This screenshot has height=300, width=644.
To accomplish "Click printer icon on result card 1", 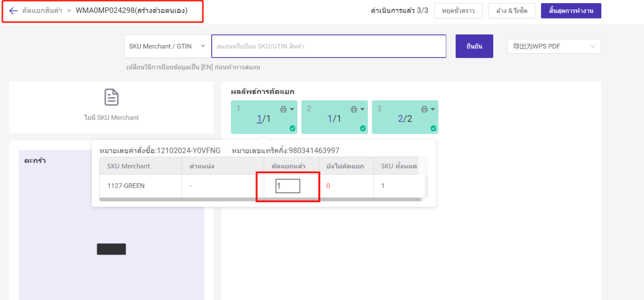I will [283, 109].
